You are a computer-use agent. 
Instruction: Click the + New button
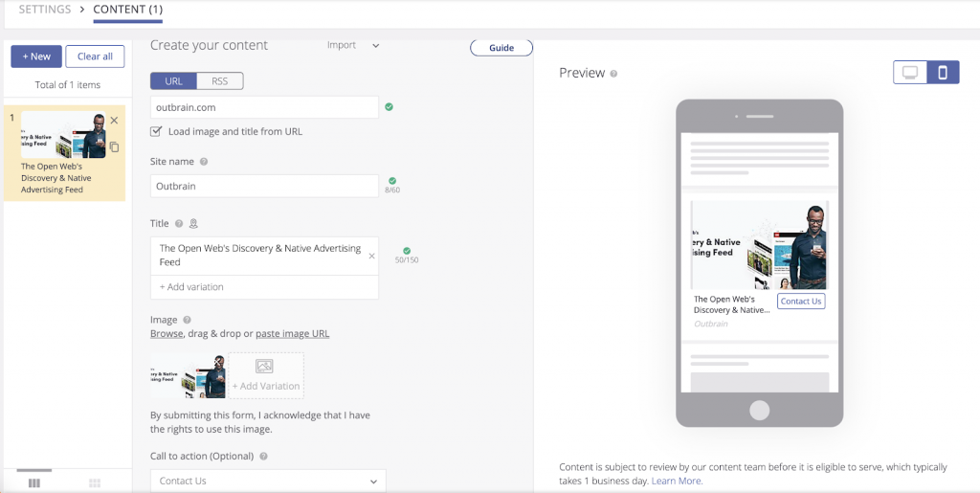coord(36,56)
